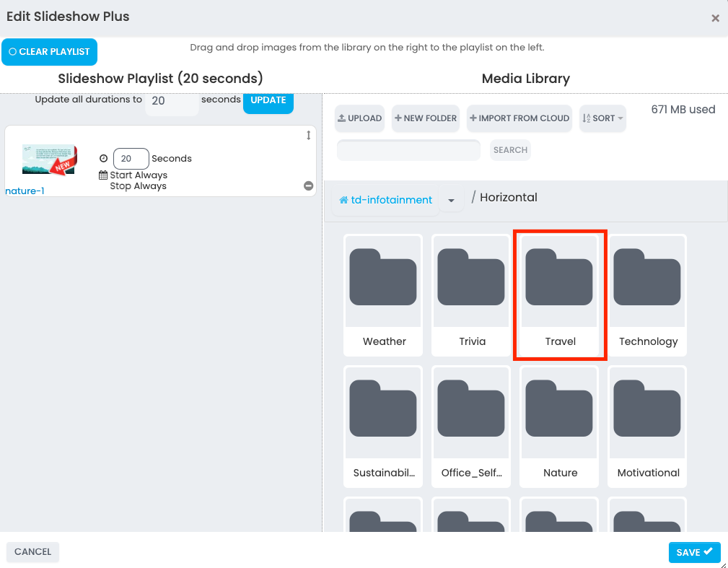Click the clock duration icon for nature-1
728x568 pixels.
103,158
